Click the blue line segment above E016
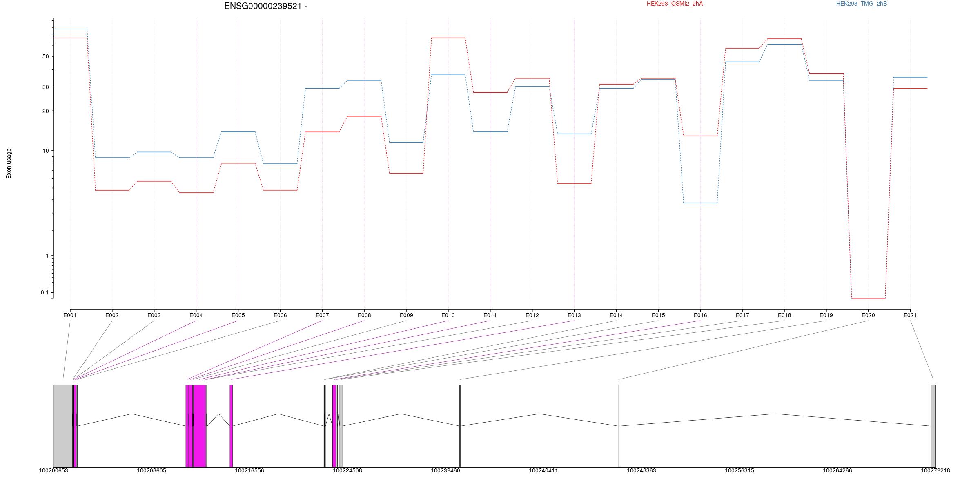This screenshot has height=490, width=980. click(x=700, y=203)
